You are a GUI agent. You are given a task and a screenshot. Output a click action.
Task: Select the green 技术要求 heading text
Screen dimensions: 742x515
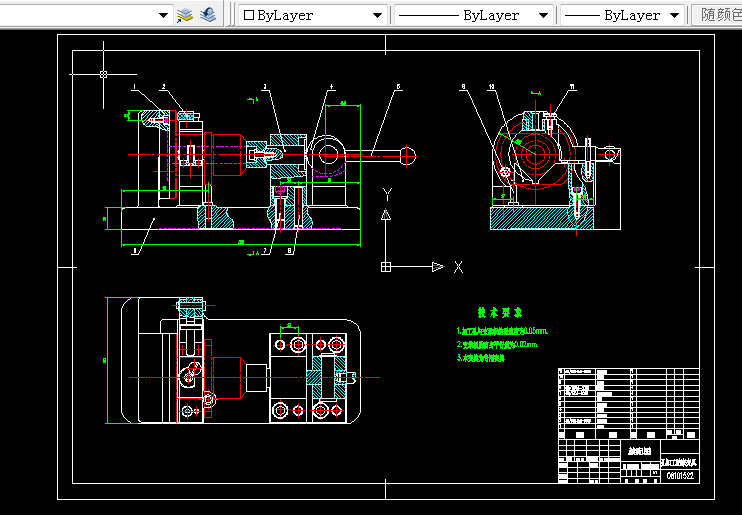click(499, 312)
